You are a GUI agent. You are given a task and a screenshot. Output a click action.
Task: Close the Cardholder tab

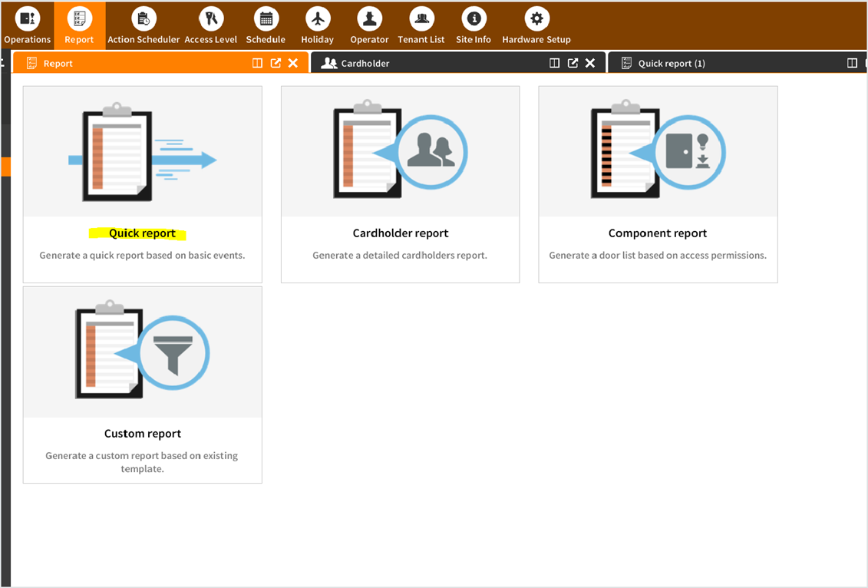point(590,64)
